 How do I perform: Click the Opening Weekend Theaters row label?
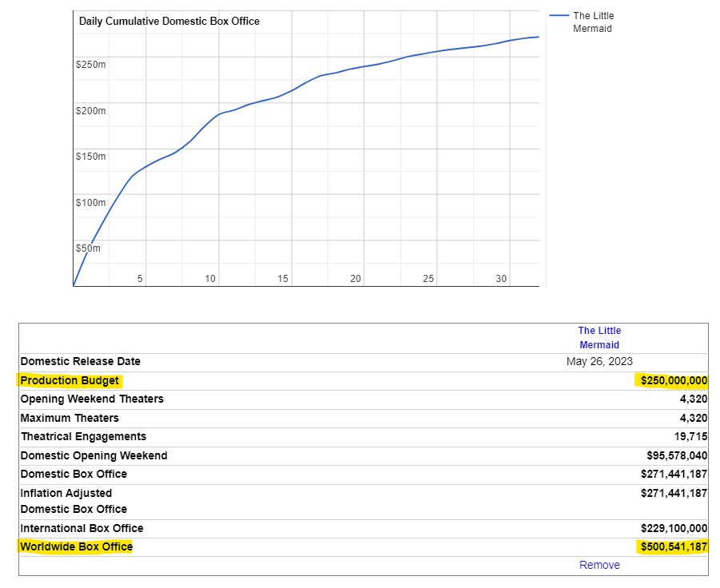(x=92, y=399)
